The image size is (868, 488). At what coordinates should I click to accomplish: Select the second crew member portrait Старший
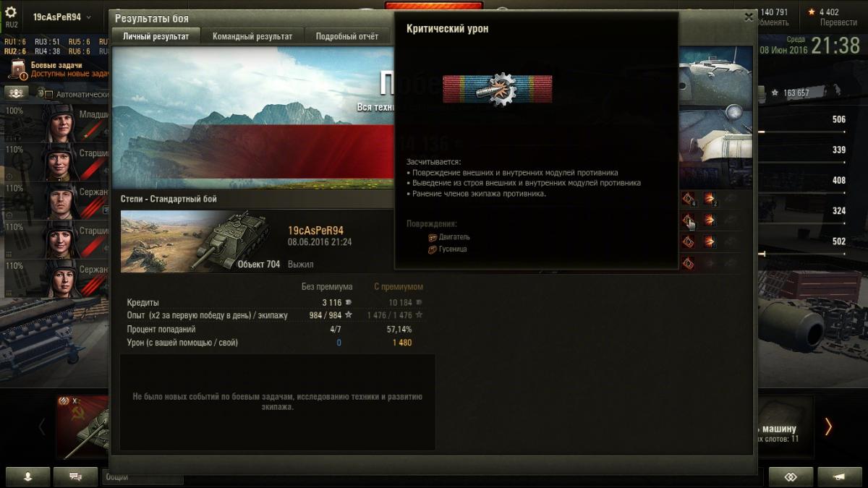coord(59,161)
